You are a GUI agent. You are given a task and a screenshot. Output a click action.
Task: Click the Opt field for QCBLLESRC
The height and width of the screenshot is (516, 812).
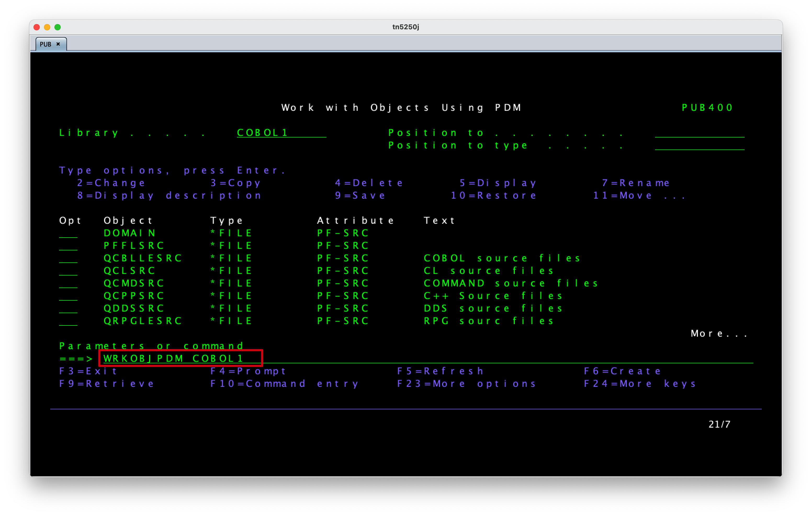(68, 258)
